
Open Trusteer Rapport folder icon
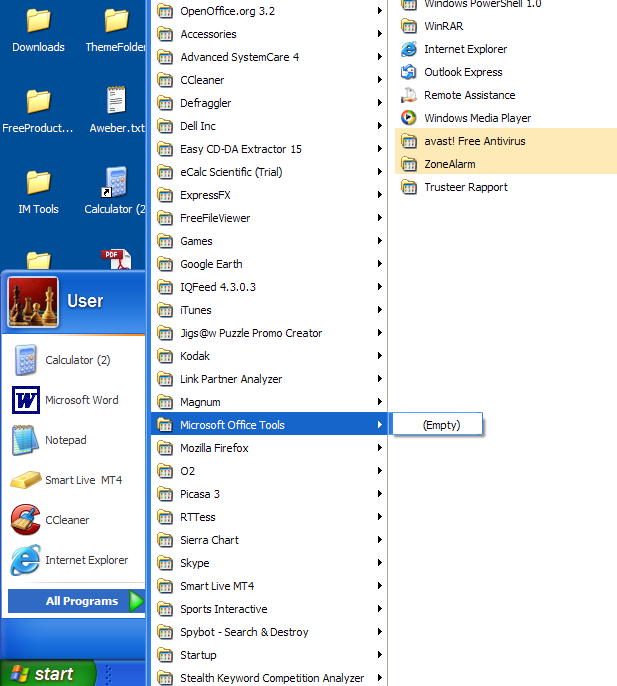409,187
